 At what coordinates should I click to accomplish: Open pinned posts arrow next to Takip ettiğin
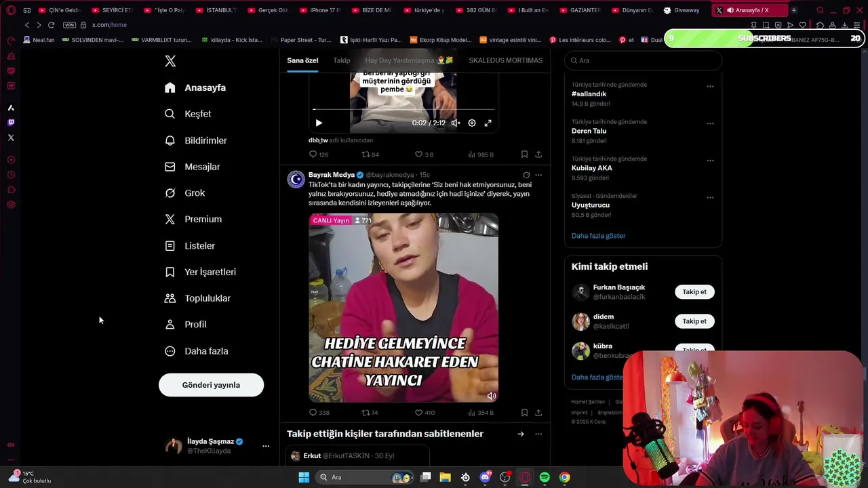click(520, 434)
